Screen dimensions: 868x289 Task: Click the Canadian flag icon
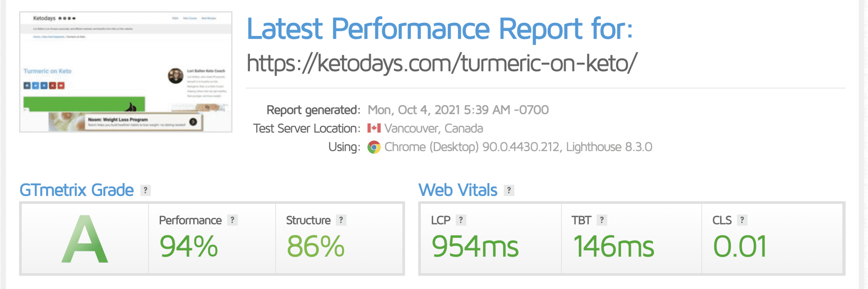(x=374, y=128)
